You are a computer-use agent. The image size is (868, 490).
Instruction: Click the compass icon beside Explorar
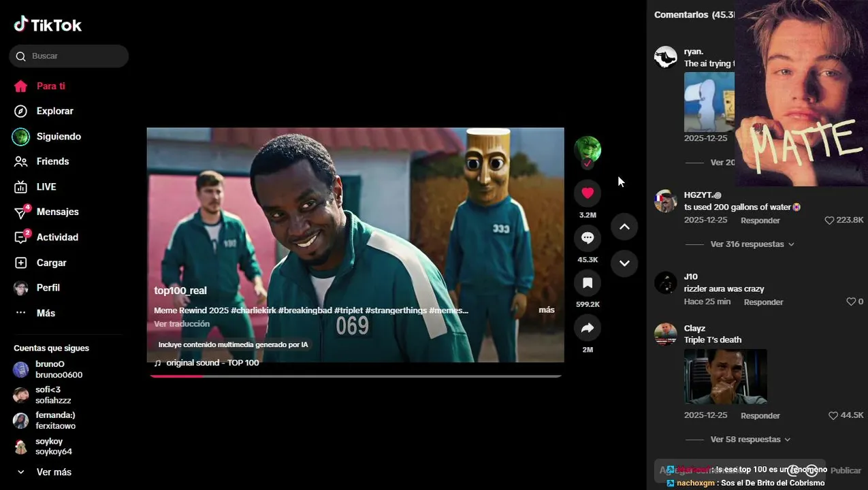pos(21,111)
